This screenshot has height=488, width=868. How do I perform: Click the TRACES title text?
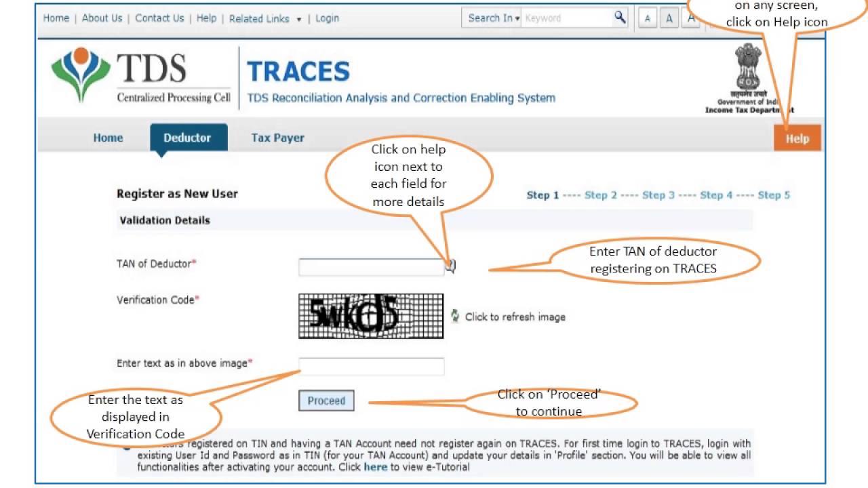tap(298, 71)
